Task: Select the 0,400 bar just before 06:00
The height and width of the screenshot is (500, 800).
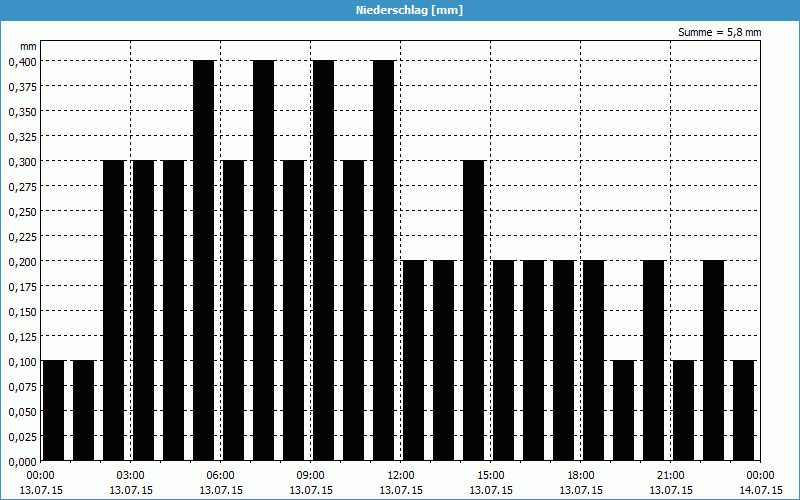Action: (x=203, y=260)
